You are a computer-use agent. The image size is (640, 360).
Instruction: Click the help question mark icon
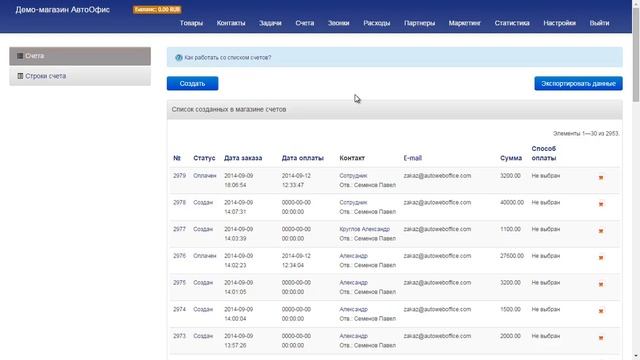(x=178, y=58)
